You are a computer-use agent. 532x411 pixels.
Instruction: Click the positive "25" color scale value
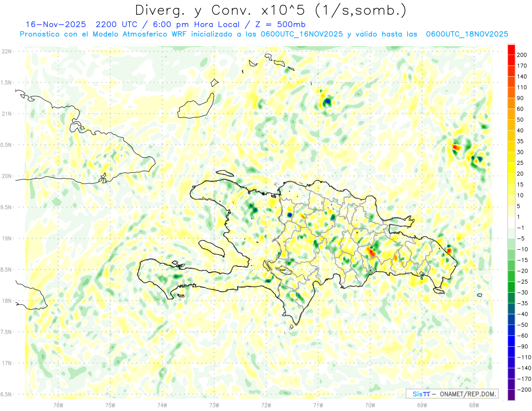pyautogui.click(x=520, y=163)
